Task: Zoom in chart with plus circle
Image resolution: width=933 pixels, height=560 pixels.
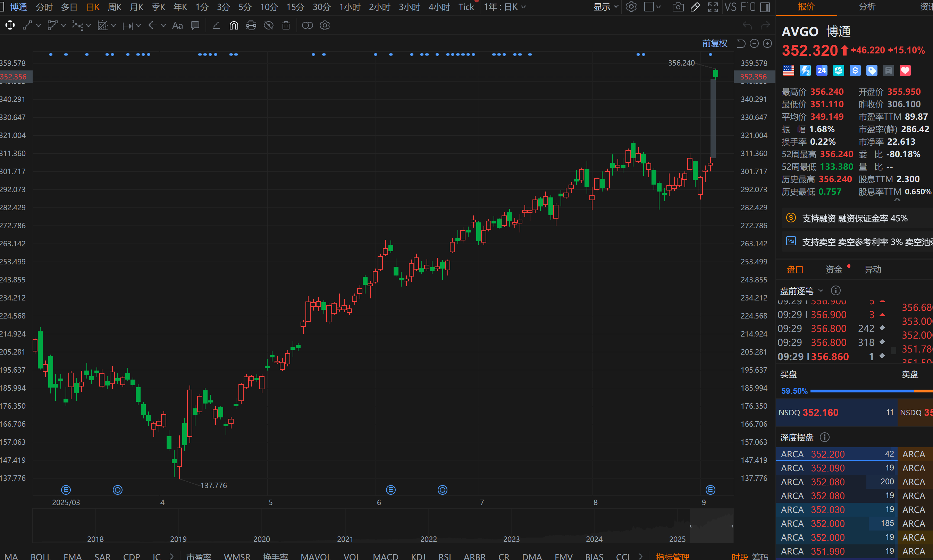Action: click(x=767, y=44)
